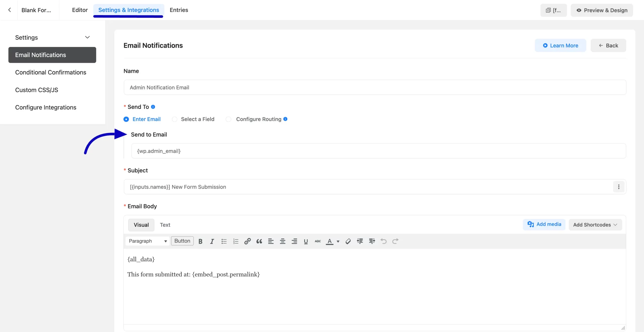Insert a hyperlink via link icon
Screen dimensions: 644x332
[247, 241]
